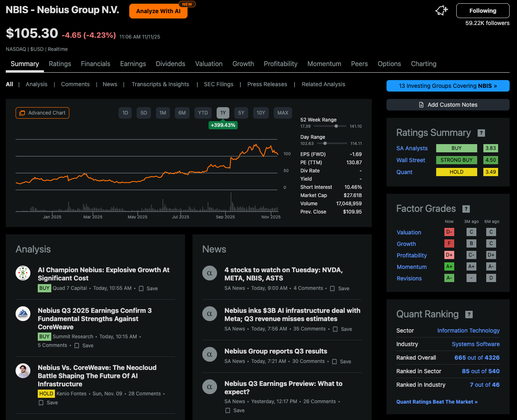Viewport: 517px width, 420px height.
Task: Click the News section heading
Action: (214, 250)
